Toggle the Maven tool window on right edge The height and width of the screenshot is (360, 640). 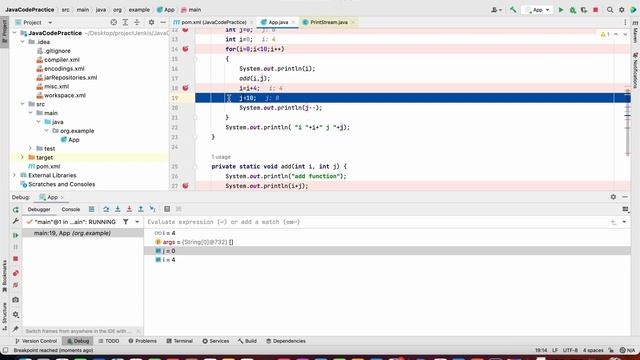point(635,32)
